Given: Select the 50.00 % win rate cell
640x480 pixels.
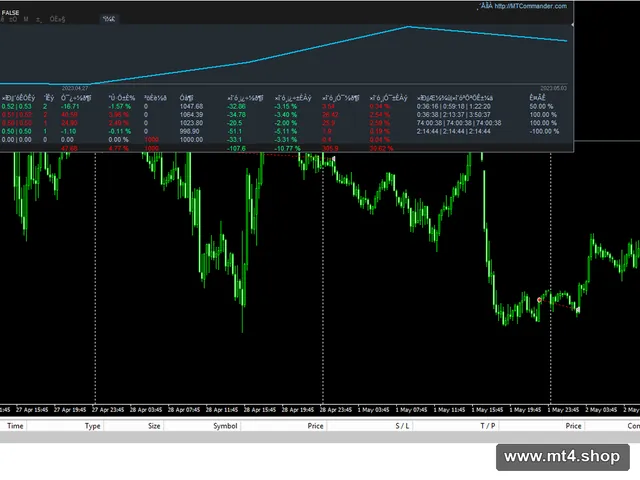Looking at the screenshot, I should pos(541,106).
